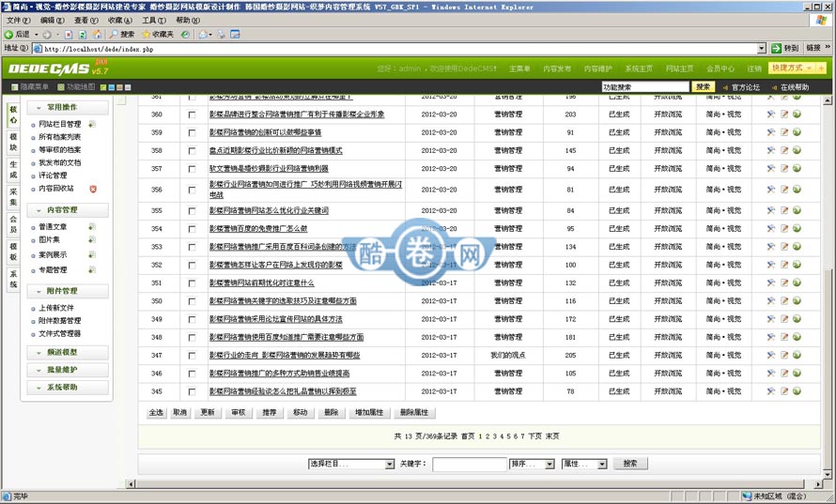Click the IE Refresh page icon
Screen dimensions: 836x504
[x=83, y=35]
